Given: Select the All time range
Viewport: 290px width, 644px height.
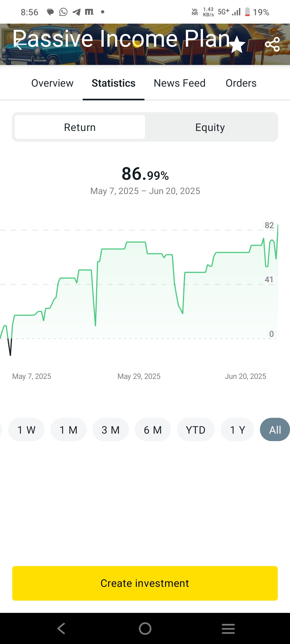Looking at the screenshot, I should (275, 430).
